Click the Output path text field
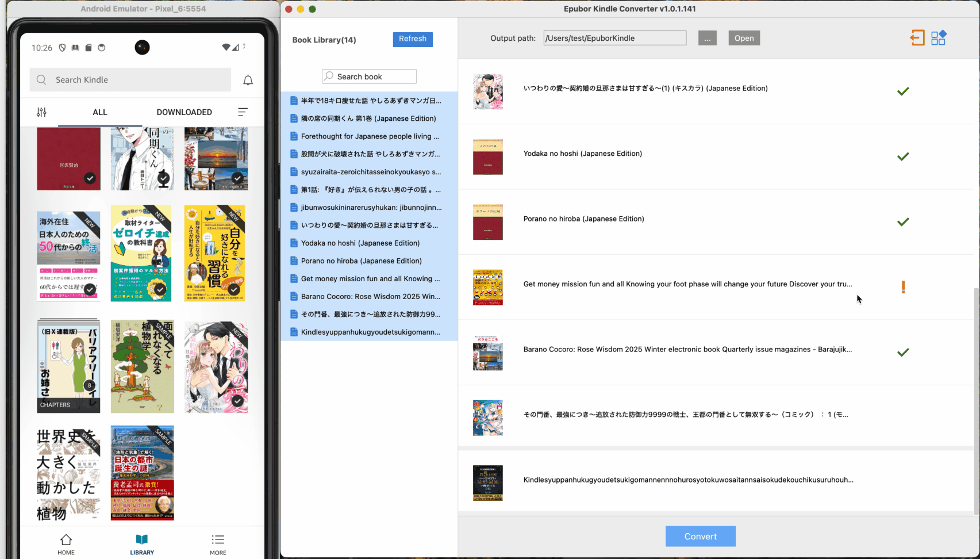 (614, 38)
